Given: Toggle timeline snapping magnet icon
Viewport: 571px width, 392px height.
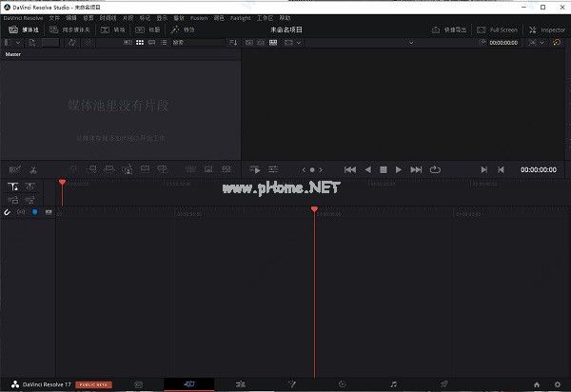Looking at the screenshot, I should pos(8,211).
